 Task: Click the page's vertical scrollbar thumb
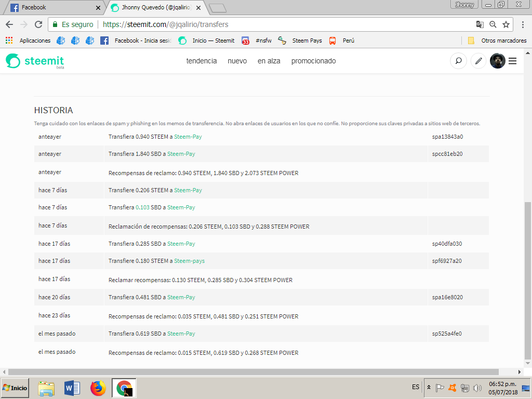coord(528,280)
